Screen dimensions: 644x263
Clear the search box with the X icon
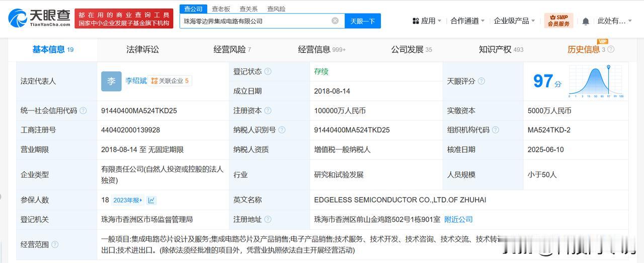[x=335, y=21]
